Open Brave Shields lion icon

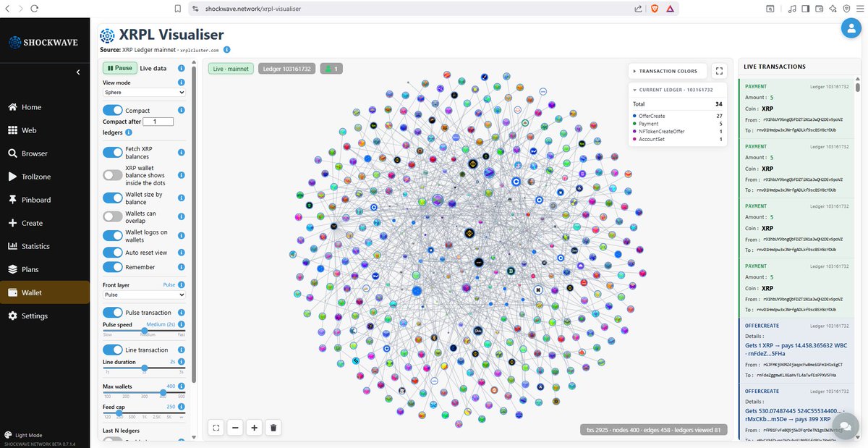pyautogui.click(x=655, y=9)
